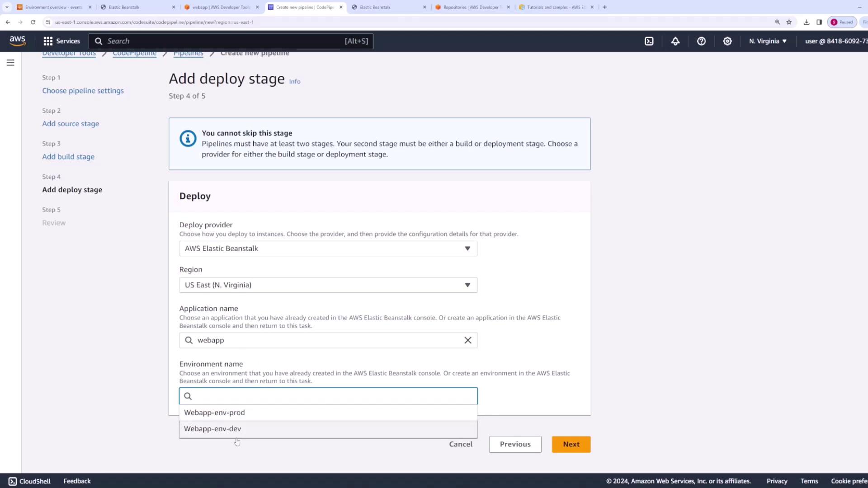The height and width of the screenshot is (488, 868).
Task: Go back with the Previous button
Action: click(x=515, y=444)
